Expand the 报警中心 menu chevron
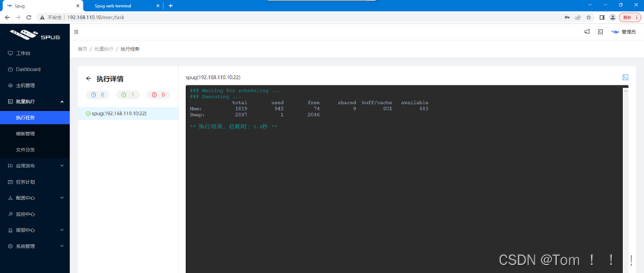 pos(62,230)
